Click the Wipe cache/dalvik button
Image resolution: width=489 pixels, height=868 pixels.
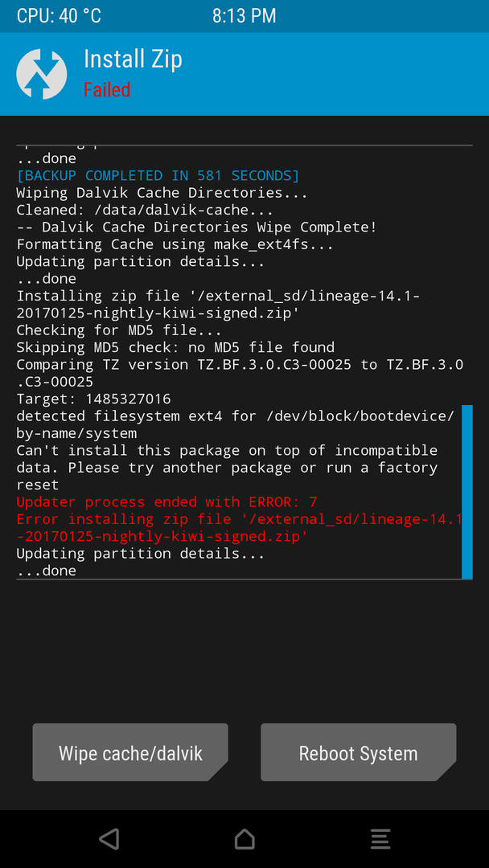point(130,752)
